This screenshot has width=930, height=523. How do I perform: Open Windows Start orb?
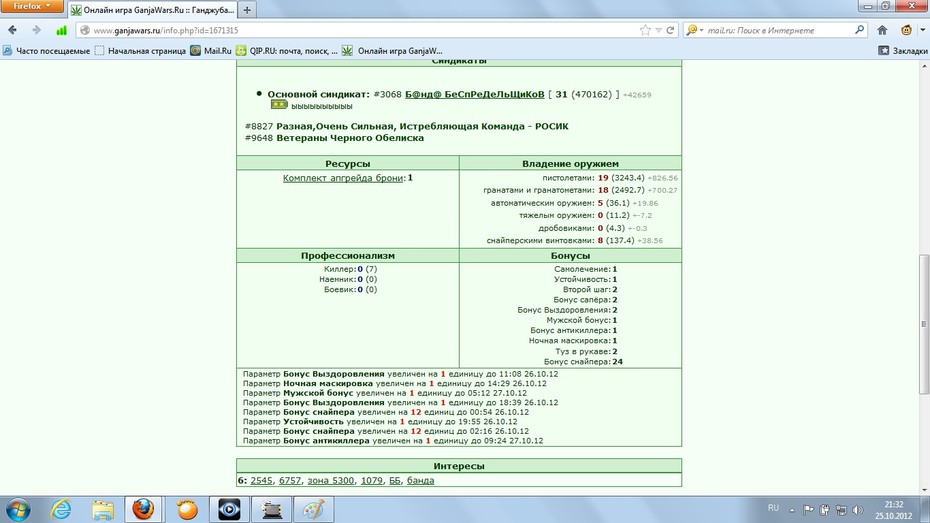18,509
